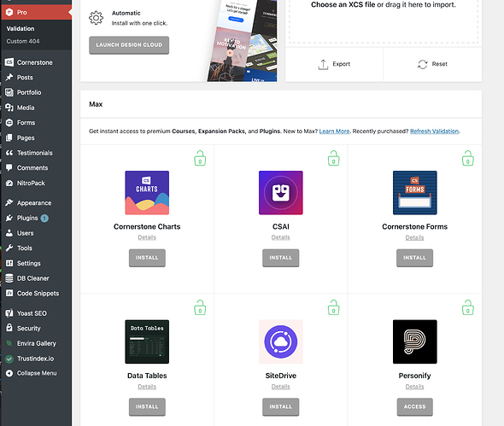Open the Code Snippets menu label
Image resolution: width=504 pixels, height=426 pixels.
[x=38, y=294]
